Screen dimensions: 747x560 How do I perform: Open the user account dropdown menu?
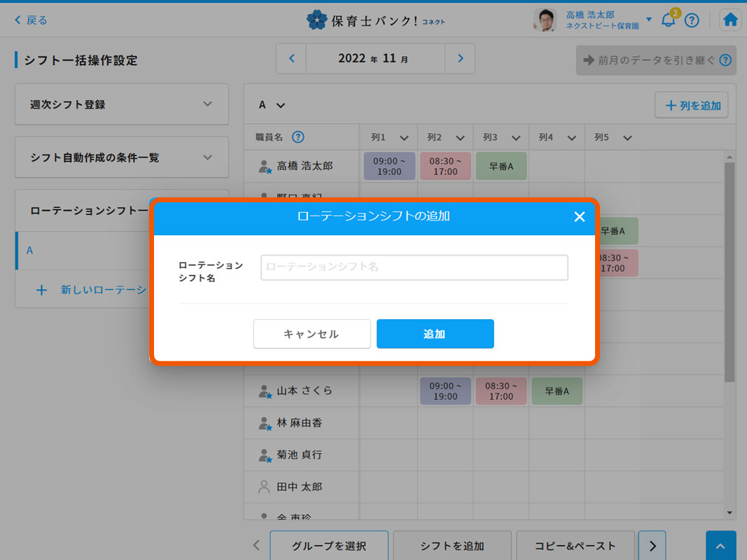(649, 20)
